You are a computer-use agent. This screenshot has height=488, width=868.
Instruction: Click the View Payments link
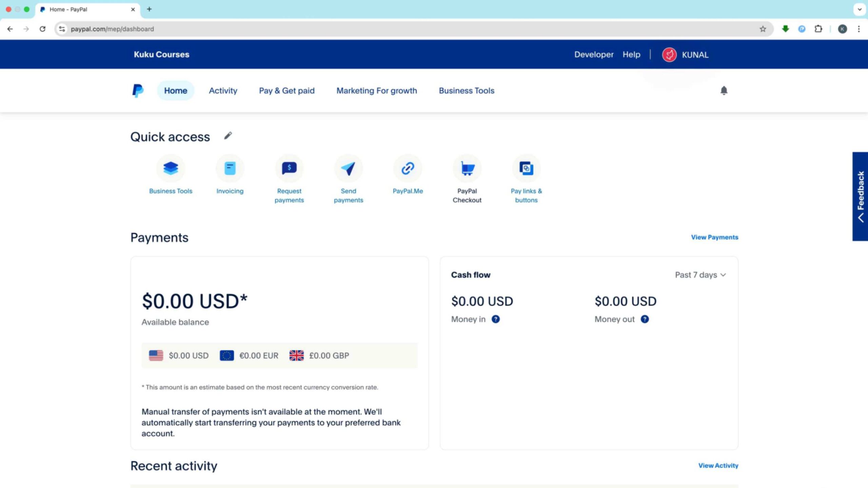714,237
